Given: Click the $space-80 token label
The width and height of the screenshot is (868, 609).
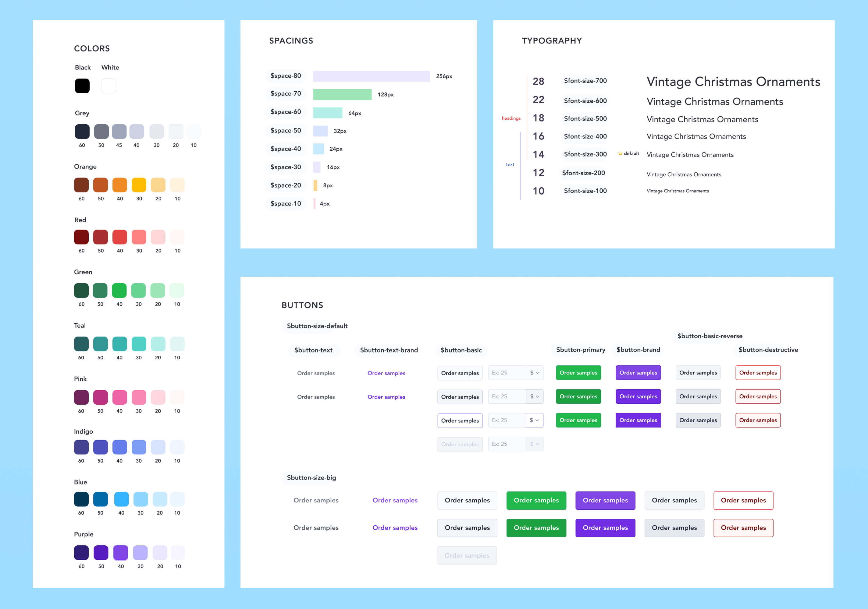Looking at the screenshot, I should 286,76.
